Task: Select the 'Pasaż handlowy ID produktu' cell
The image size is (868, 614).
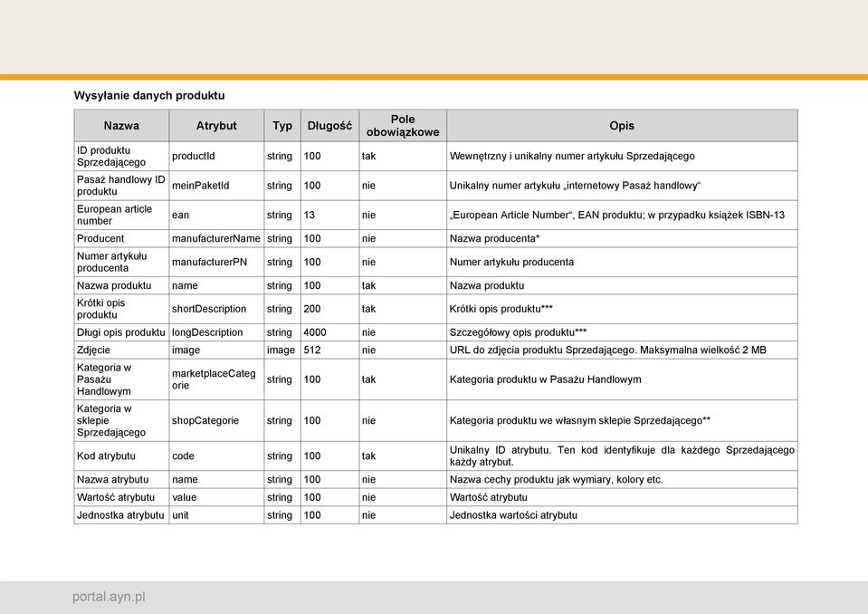Action: [121, 186]
